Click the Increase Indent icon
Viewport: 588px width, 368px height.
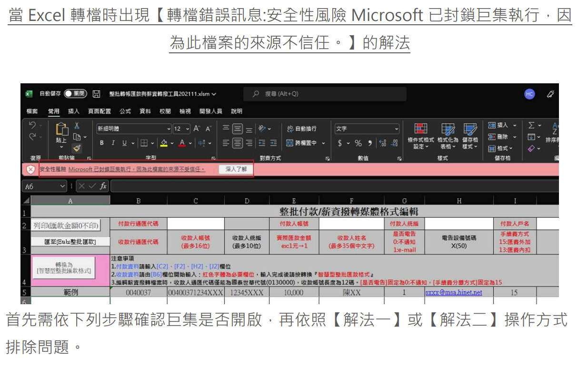tap(273, 143)
